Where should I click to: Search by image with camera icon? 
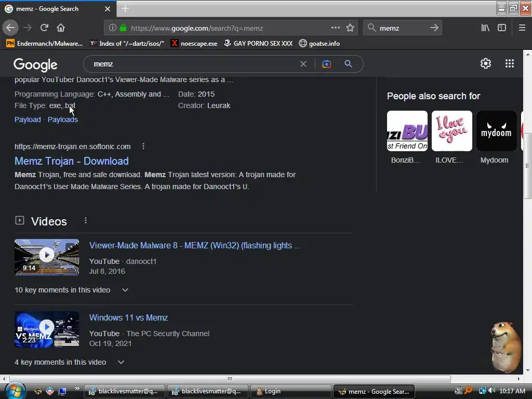point(326,64)
